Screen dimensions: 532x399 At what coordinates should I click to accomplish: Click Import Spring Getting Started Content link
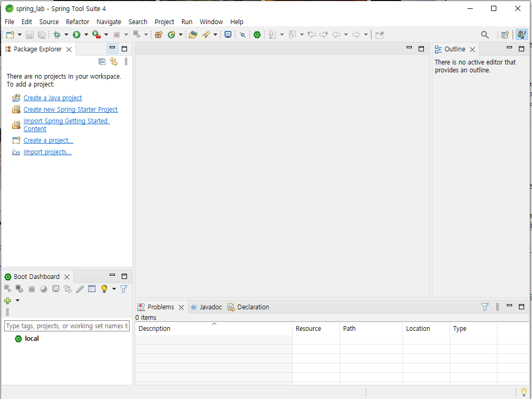click(67, 125)
